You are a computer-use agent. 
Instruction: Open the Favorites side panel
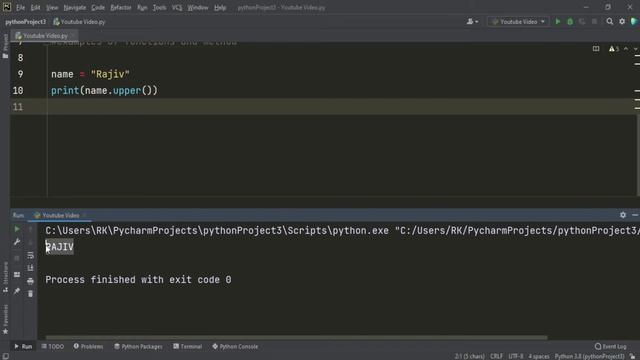[5, 320]
